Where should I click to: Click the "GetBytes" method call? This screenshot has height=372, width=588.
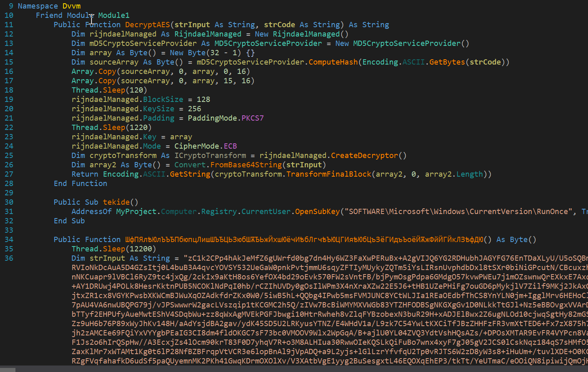pos(447,62)
